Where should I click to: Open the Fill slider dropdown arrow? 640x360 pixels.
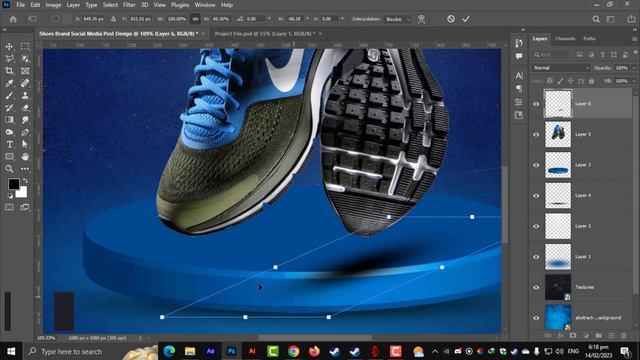(x=634, y=81)
